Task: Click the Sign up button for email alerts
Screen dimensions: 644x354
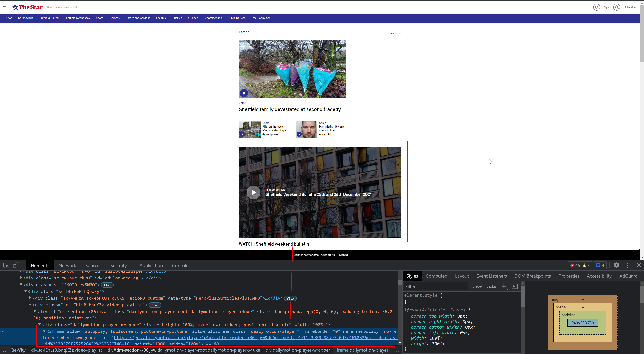Action: [344, 255]
